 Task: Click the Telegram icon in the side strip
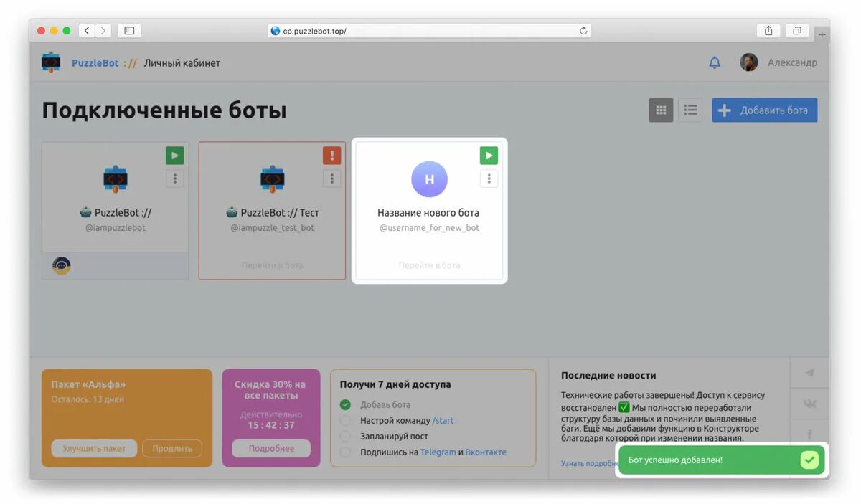(810, 373)
